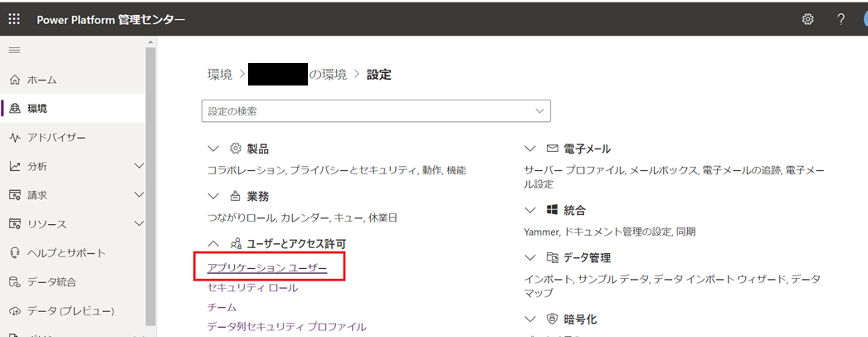This screenshot has width=868, height=337.
Task: Expand the 業務 section chevron
Action: [212, 196]
